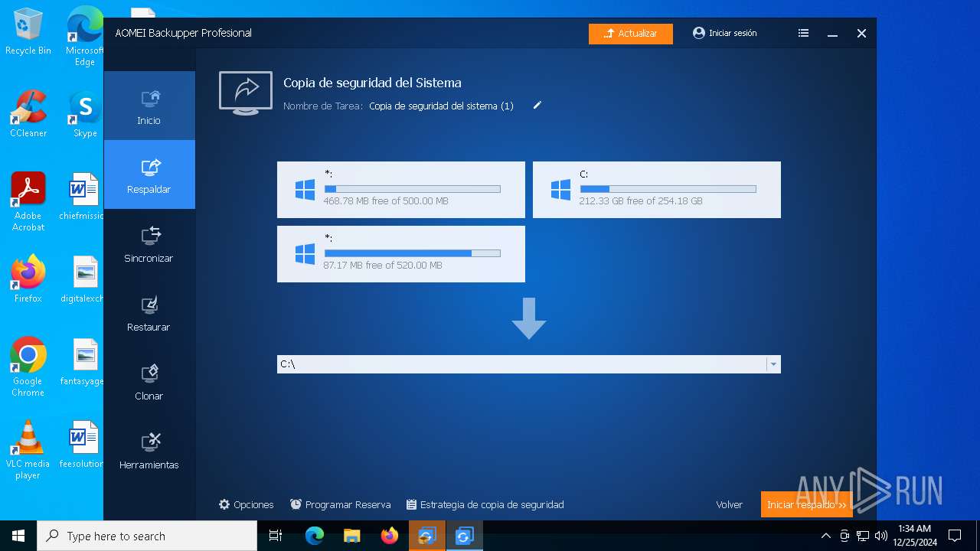980x551 pixels.
Task: Close the AOMEI Backupper window
Action: tap(861, 34)
